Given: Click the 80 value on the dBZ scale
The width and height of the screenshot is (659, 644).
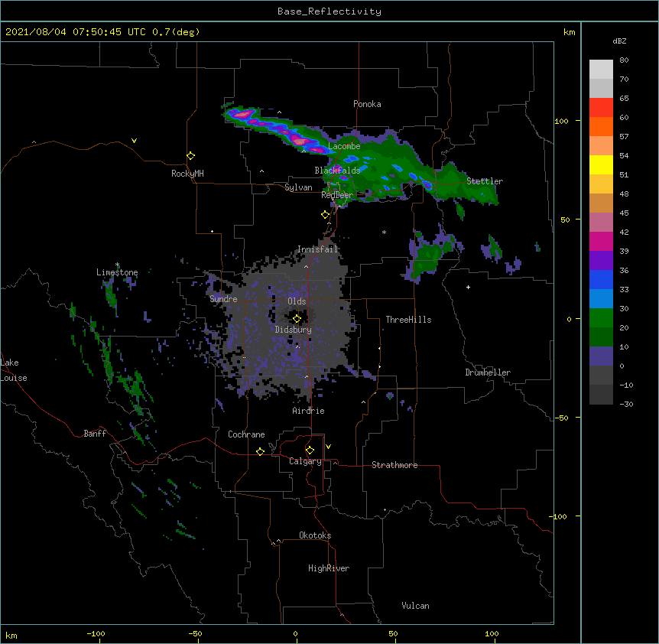Looking at the screenshot, I should 624,60.
